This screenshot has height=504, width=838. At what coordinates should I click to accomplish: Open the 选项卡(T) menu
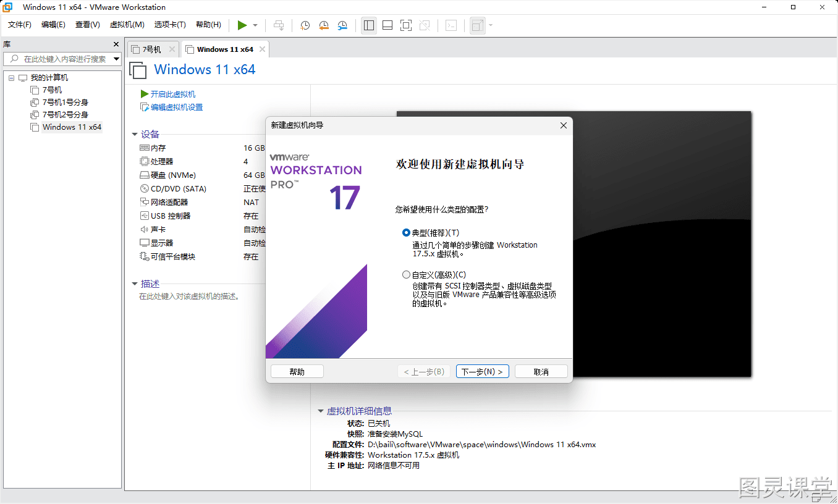170,25
